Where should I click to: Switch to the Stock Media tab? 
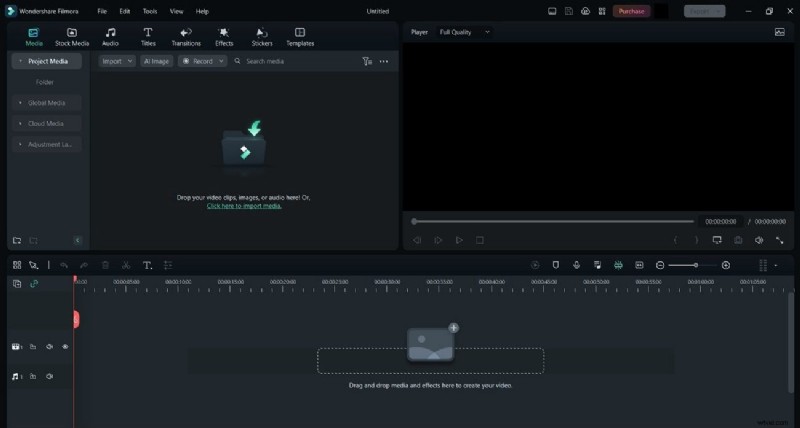(x=72, y=37)
